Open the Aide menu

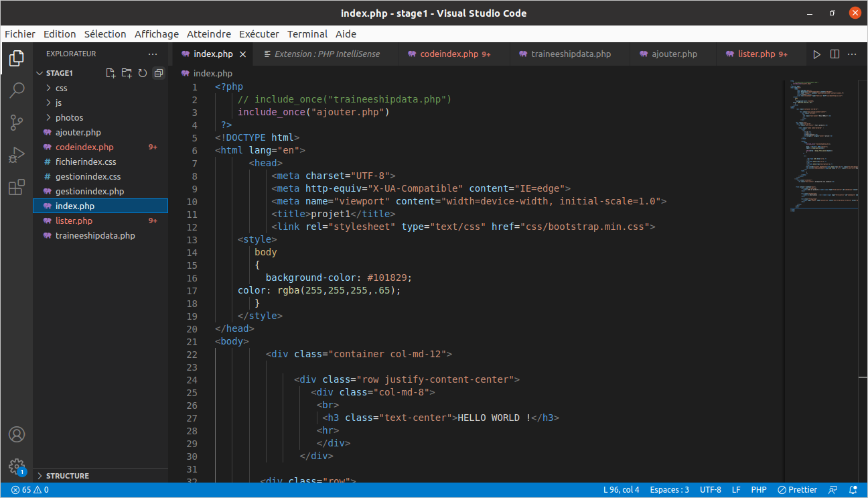[346, 34]
